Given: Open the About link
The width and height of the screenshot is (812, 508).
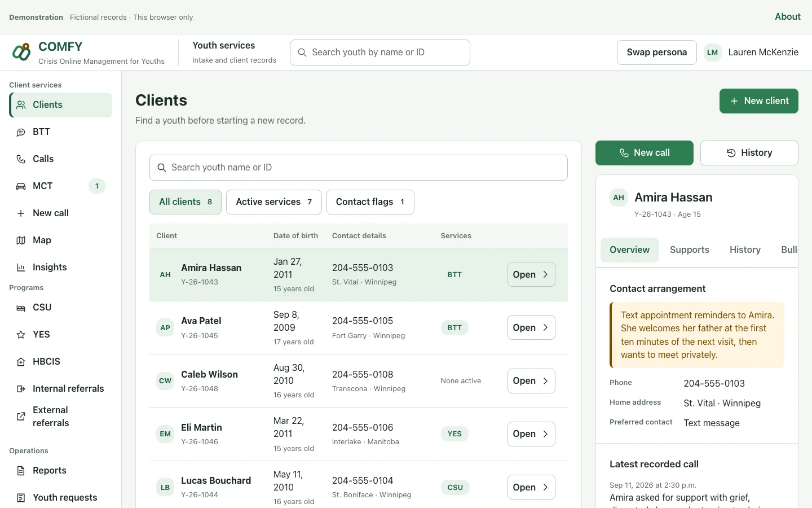Looking at the screenshot, I should (x=788, y=17).
